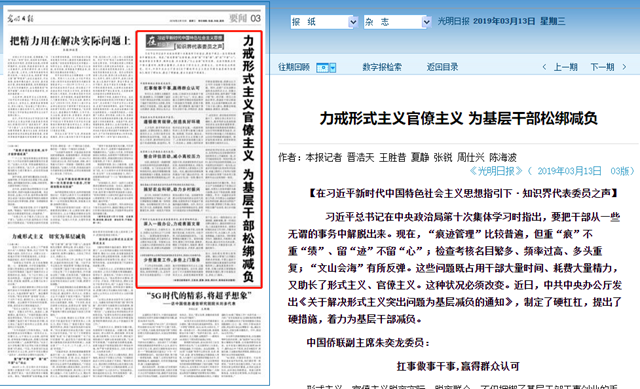Viewport: 640px width, 389px height.
Task: Go back via 返回目录
Action: (x=442, y=67)
